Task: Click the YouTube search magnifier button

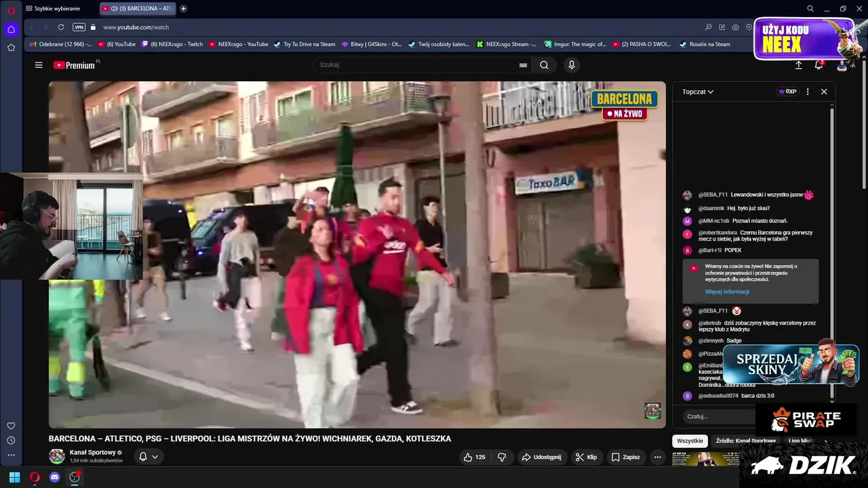Action: [544, 65]
